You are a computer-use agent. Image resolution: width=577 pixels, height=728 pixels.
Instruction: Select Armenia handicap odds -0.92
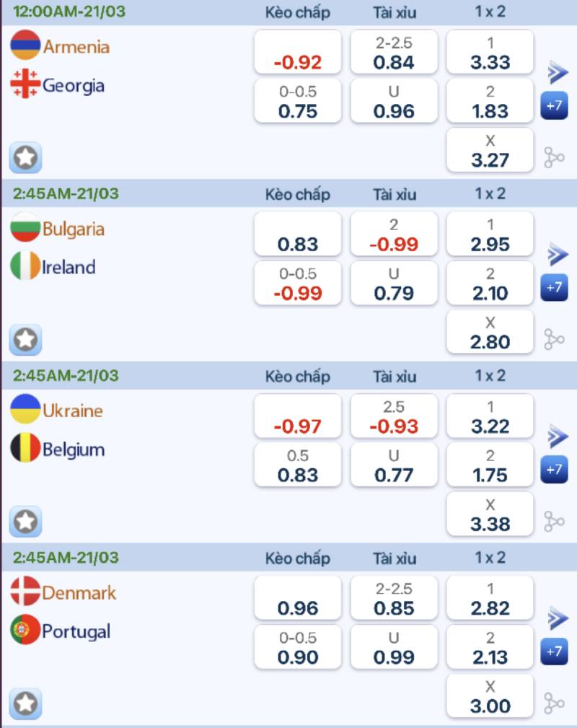pos(298,53)
